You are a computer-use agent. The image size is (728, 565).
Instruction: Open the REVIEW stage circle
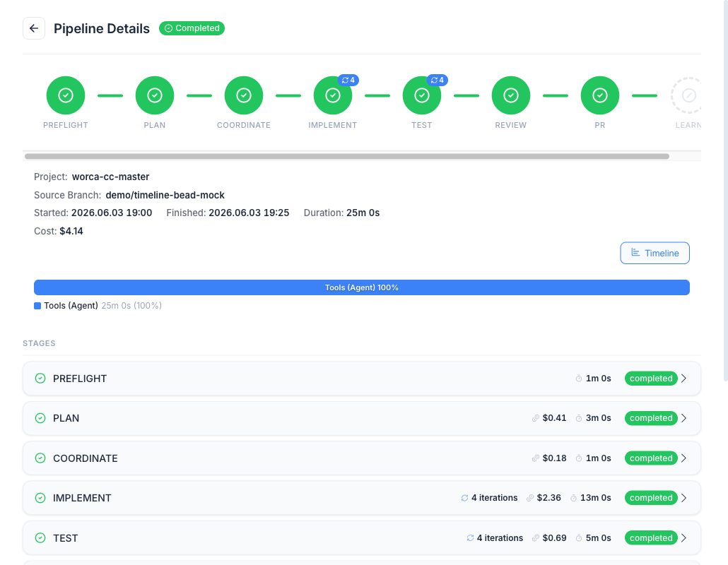pos(511,95)
